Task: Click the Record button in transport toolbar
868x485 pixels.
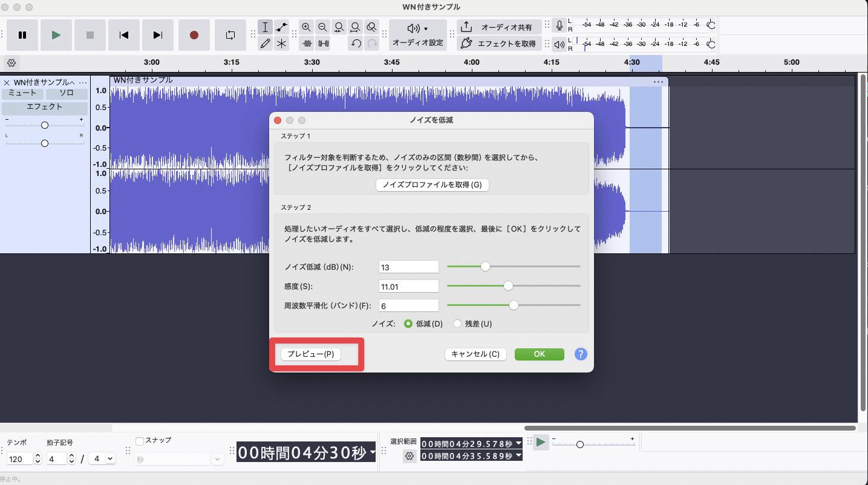Action: click(x=194, y=35)
